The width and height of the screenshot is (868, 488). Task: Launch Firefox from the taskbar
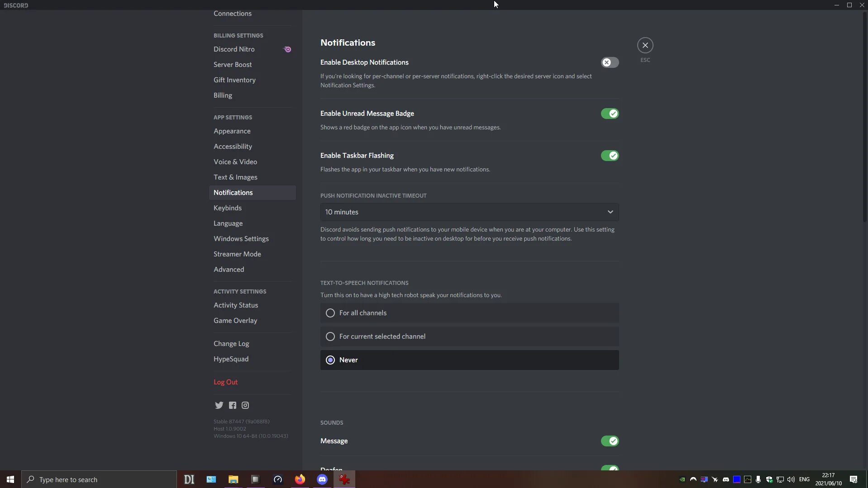300,479
